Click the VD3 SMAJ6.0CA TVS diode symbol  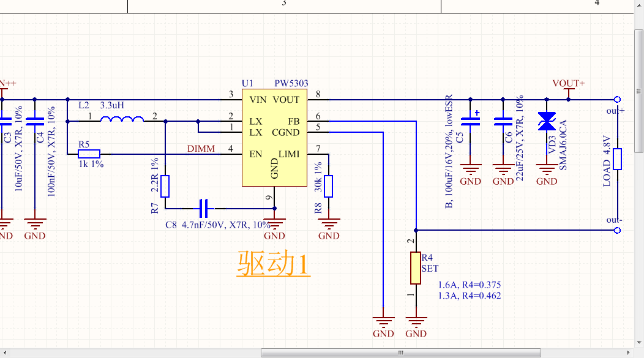point(546,121)
